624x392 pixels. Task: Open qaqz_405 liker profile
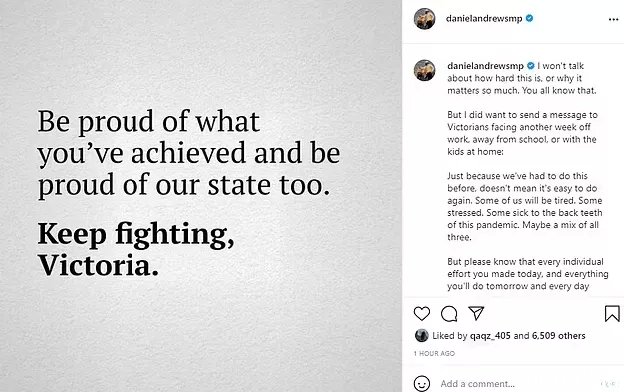click(490, 336)
